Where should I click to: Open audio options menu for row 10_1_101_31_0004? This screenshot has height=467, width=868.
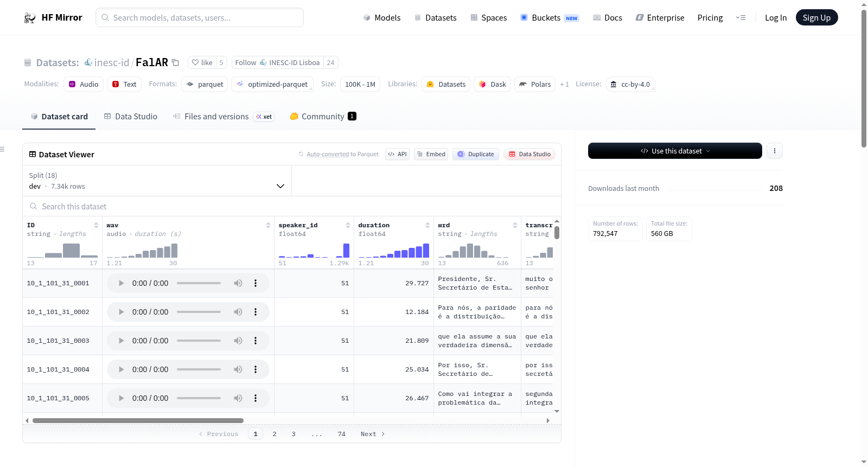coord(256,369)
